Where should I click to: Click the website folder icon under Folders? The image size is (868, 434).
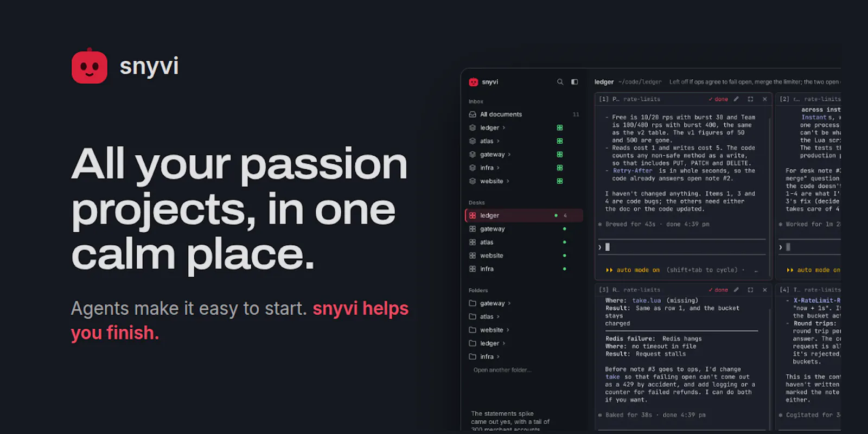tap(473, 330)
